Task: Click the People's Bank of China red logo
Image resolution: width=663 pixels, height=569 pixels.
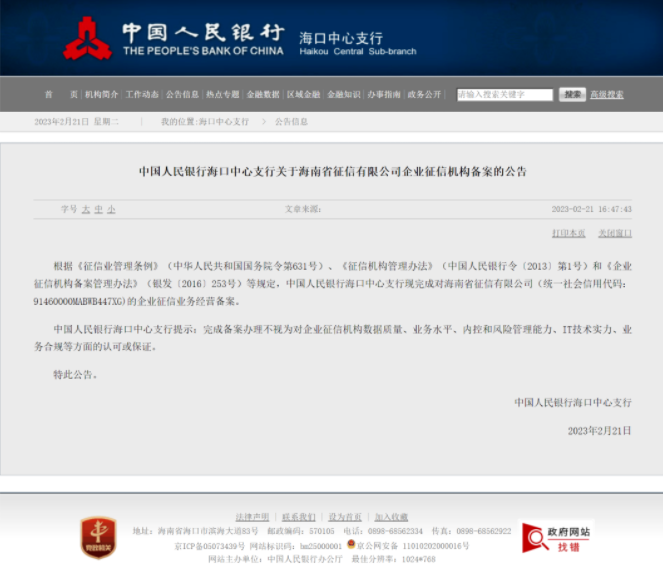Action: click(88, 38)
